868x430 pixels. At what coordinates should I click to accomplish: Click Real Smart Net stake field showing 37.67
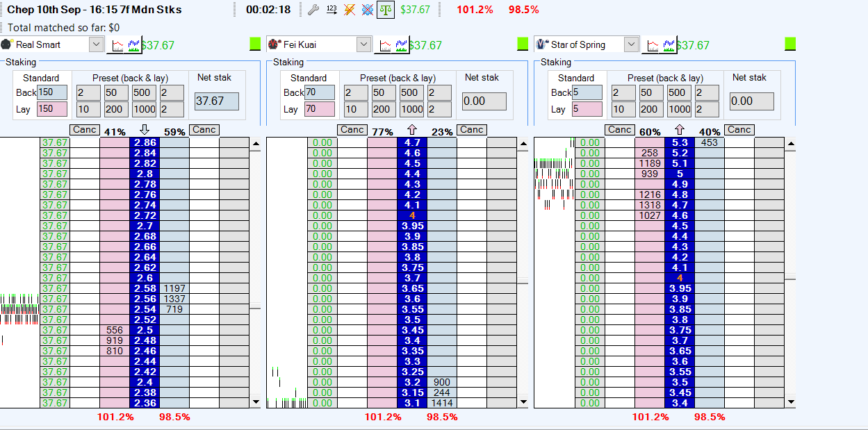[x=217, y=101]
